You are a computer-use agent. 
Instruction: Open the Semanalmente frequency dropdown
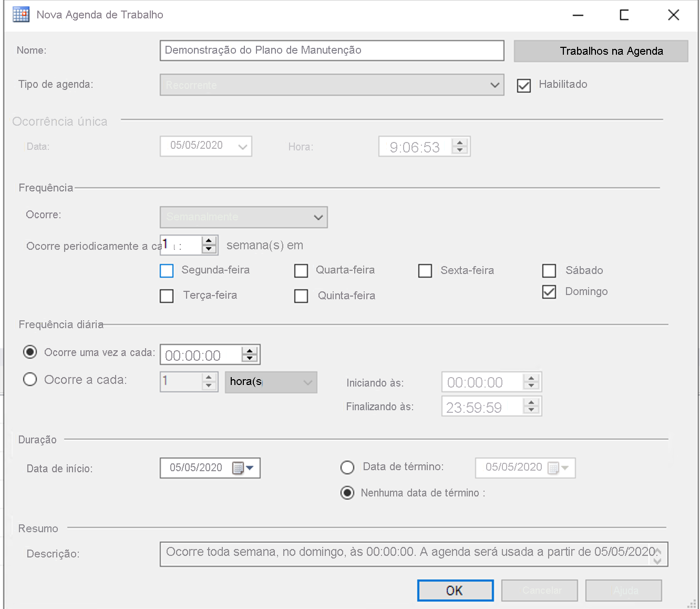[317, 217]
